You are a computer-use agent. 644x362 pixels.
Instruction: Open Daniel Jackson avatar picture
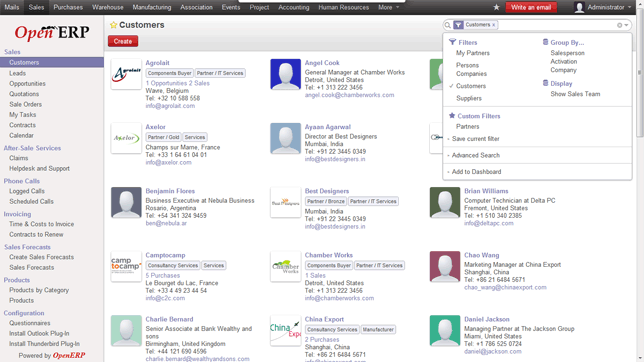pos(445,330)
